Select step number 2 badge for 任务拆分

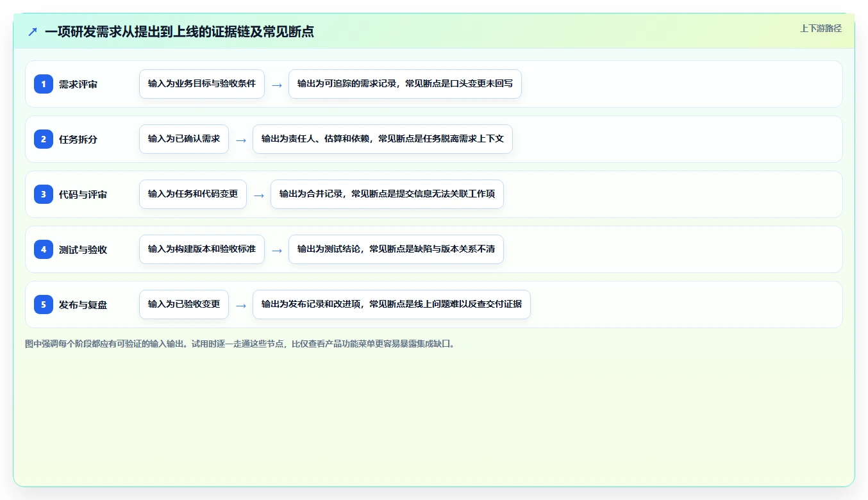click(x=44, y=139)
